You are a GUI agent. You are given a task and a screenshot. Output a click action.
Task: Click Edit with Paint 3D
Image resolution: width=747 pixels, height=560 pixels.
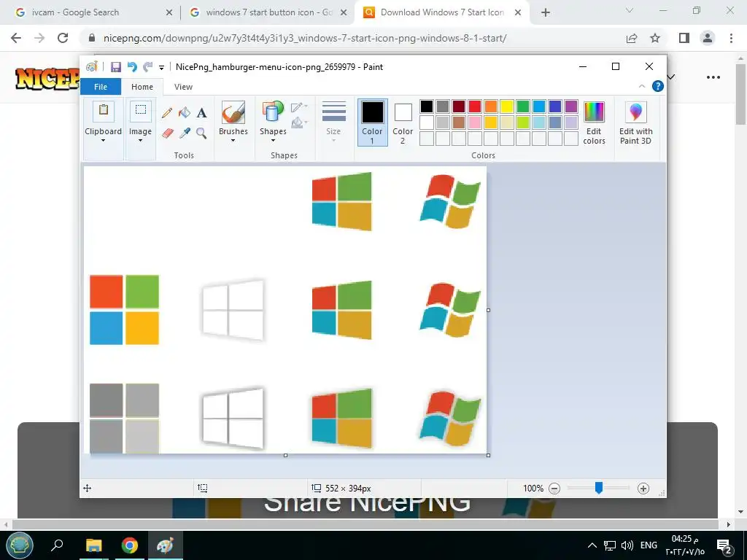pos(635,122)
